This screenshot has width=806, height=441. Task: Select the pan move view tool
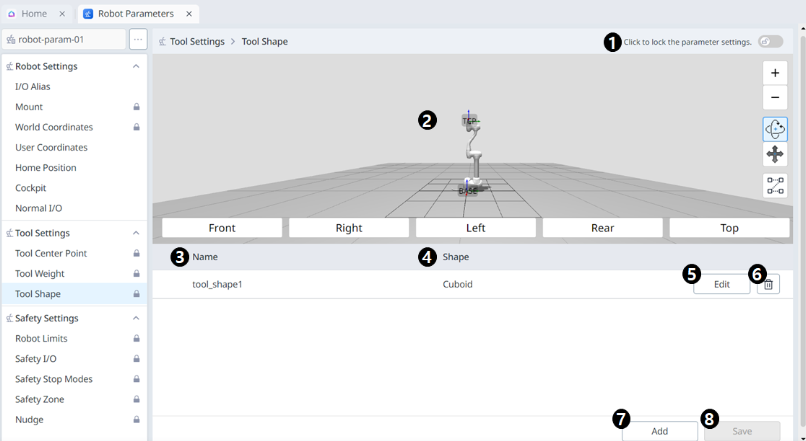point(775,154)
